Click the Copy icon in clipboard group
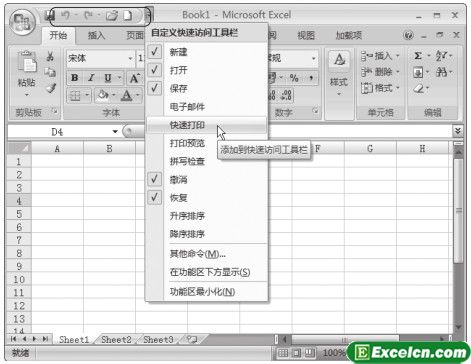The height and width of the screenshot is (364, 471). coord(50,72)
